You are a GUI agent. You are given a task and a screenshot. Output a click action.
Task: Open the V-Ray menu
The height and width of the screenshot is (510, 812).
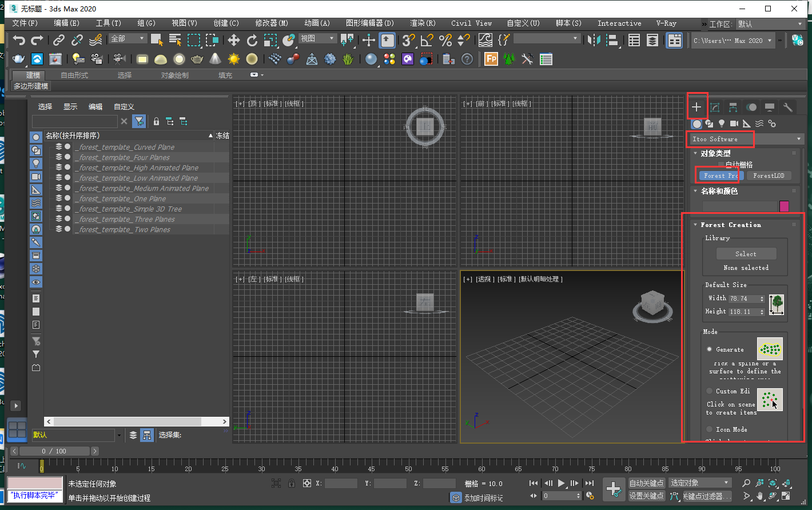(666, 23)
